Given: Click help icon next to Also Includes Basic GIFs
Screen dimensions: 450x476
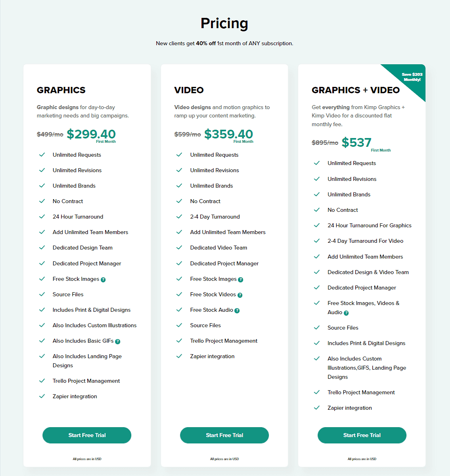Looking at the screenshot, I should pos(118,342).
